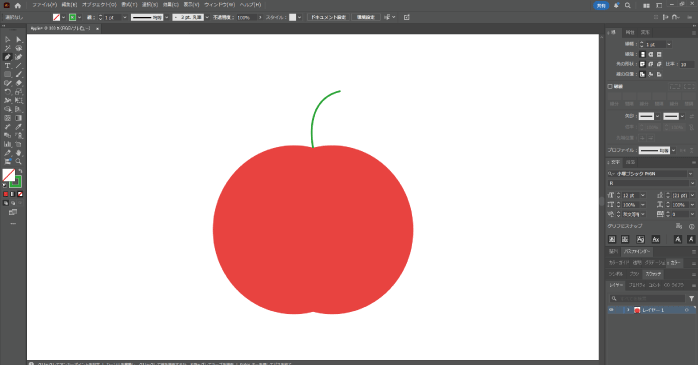Image resolution: width=698 pixels, height=365 pixels.
Task: Swap fill and stroke colors
Action: click(x=20, y=171)
